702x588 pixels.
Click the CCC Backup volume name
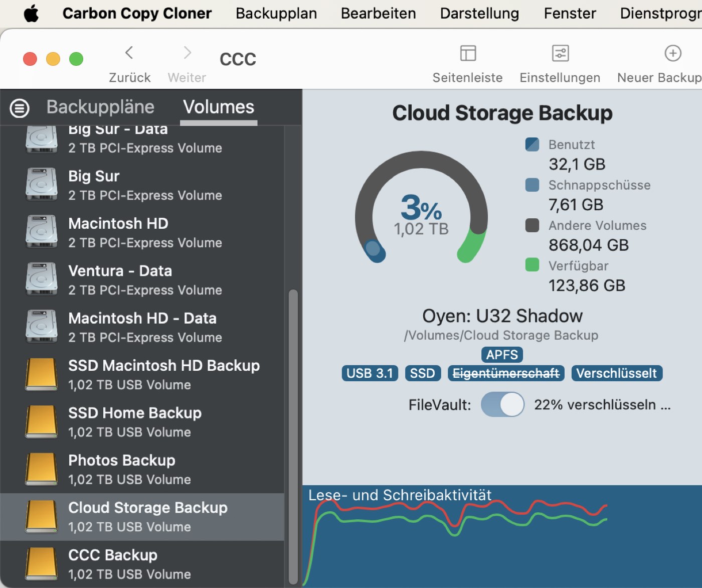(113, 555)
